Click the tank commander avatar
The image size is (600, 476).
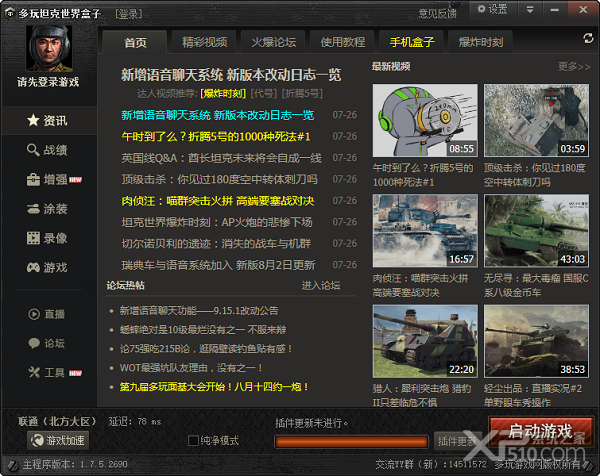click(49, 48)
